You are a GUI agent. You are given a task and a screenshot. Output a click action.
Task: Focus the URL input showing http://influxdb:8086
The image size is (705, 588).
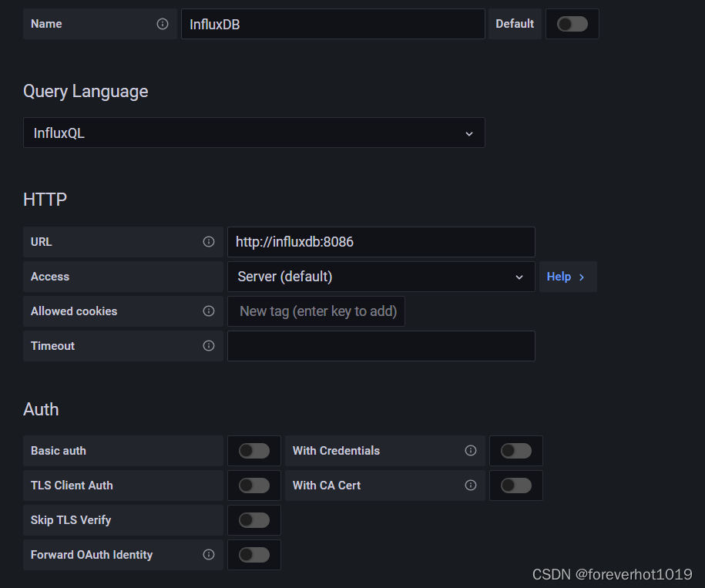click(381, 241)
